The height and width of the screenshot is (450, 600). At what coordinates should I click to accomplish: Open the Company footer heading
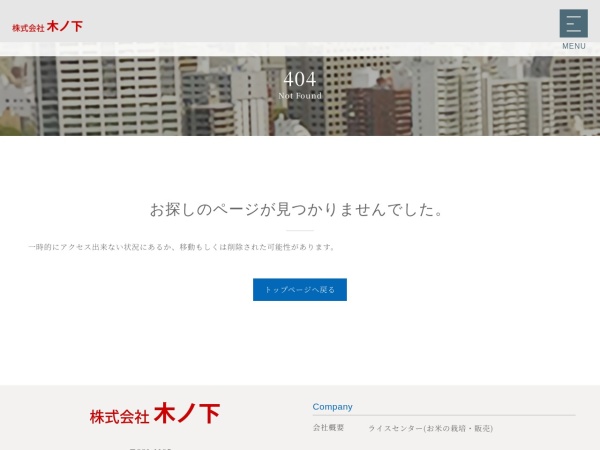[x=332, y=407]
